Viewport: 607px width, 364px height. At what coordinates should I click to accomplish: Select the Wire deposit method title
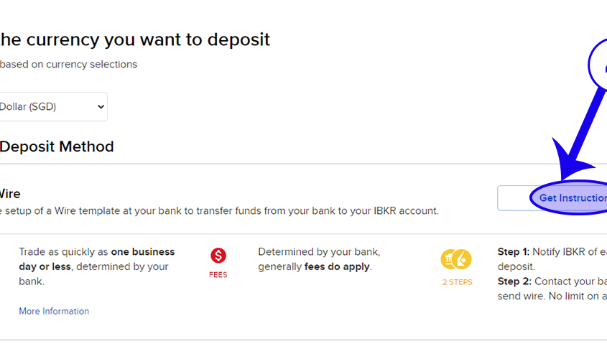tap(9, 194)
